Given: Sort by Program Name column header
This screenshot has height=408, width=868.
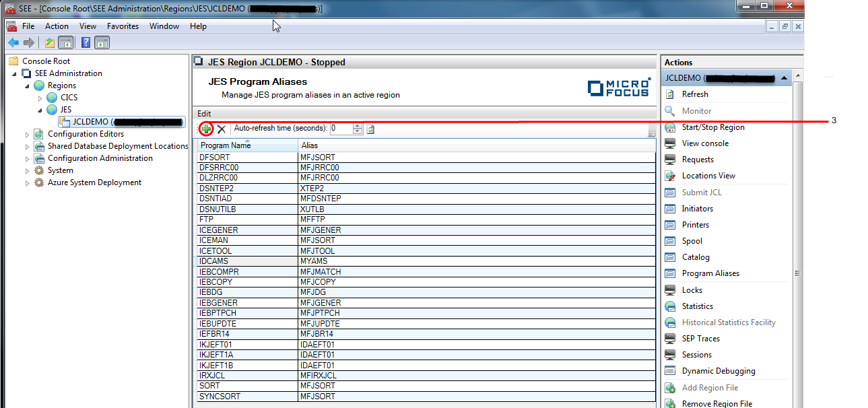Looking at the screenshot, I should [x=224, y=145].
